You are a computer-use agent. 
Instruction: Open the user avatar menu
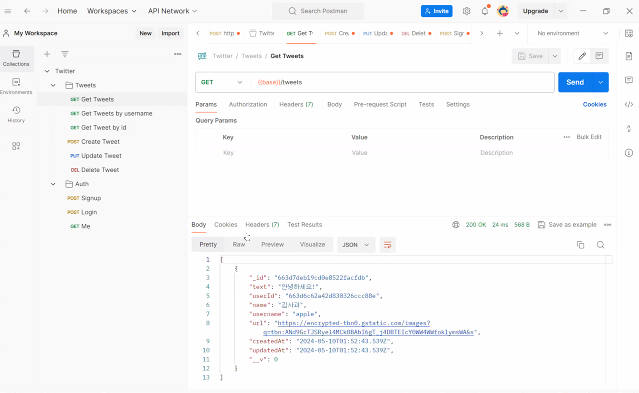(503, 11)
